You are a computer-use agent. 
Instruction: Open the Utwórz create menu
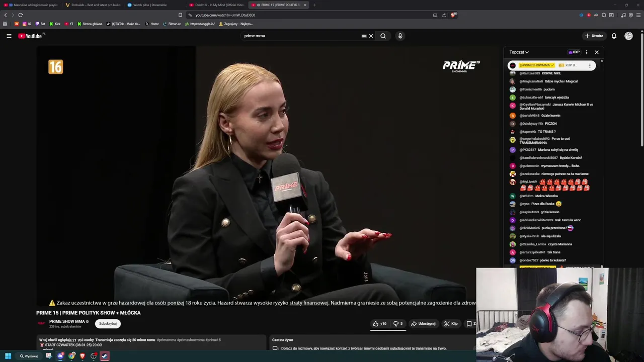tap(594, 36)
